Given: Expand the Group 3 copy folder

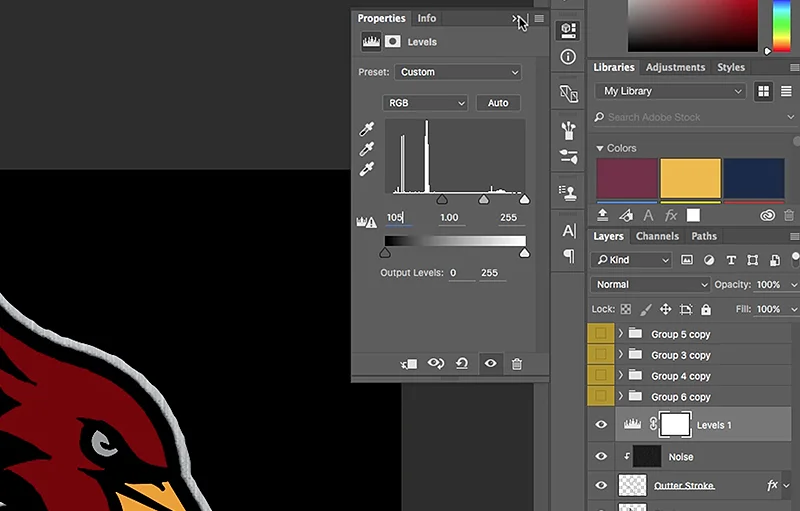Looking at the screenshot, I should coord(620,354).
